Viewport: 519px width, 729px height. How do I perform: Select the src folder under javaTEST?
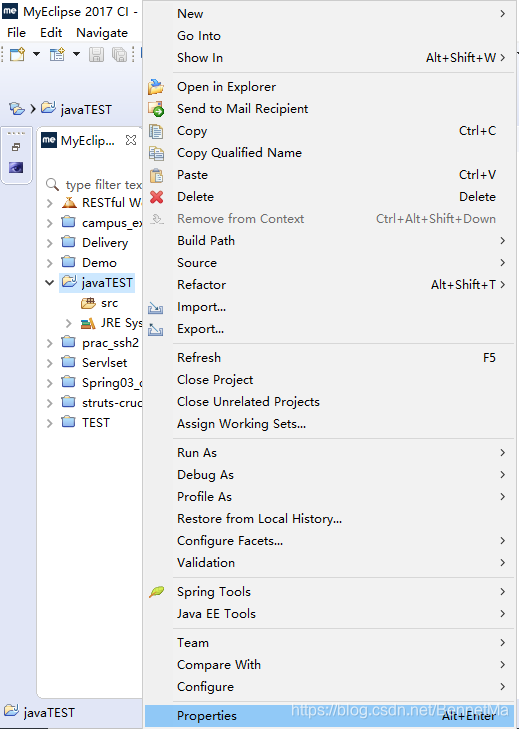100,303
